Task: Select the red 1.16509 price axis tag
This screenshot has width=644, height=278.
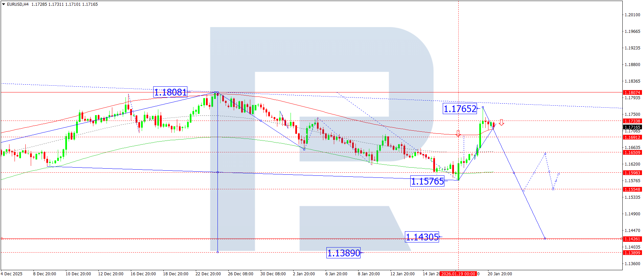Action: (x=632, y=152)
